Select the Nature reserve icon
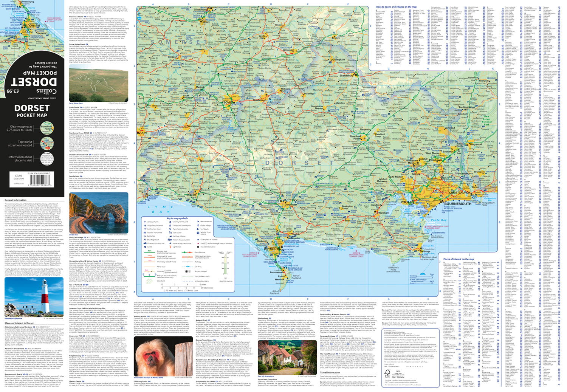The width and height of the screenshot is (567, 392). pos(198,222)
